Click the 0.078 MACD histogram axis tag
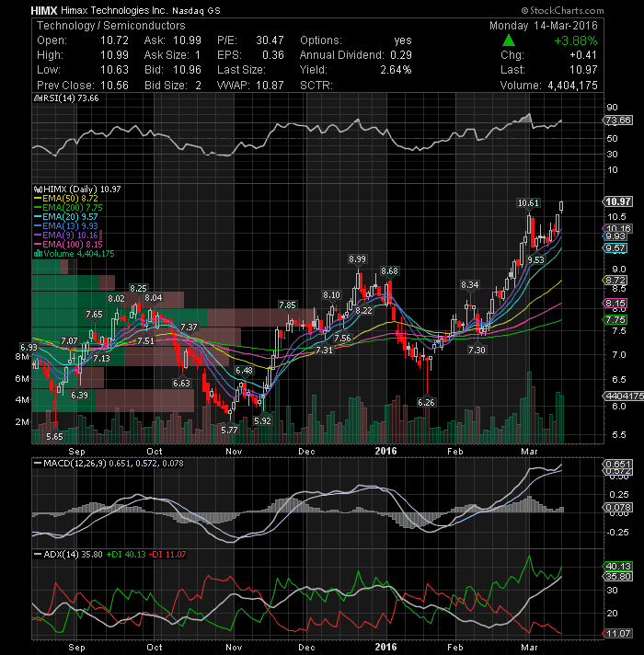The width and height of the screenshot is (644, 655). pyautogui.click(x=618, y=508)
